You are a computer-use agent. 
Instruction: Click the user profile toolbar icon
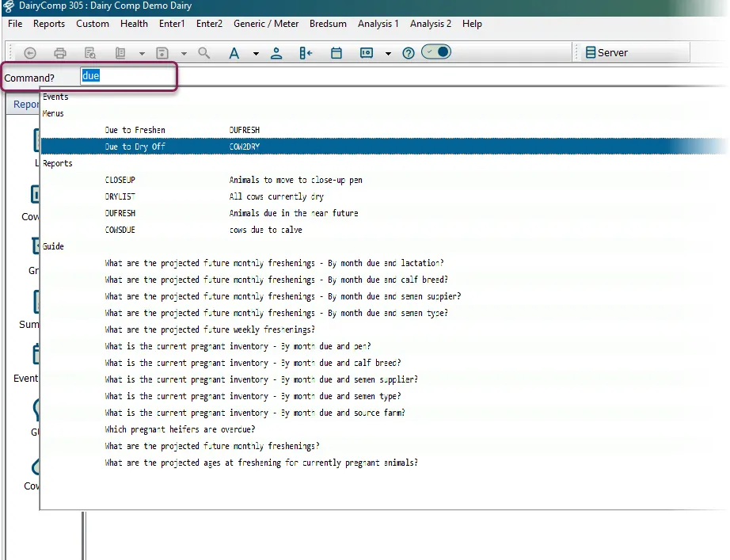pos(276,53)
